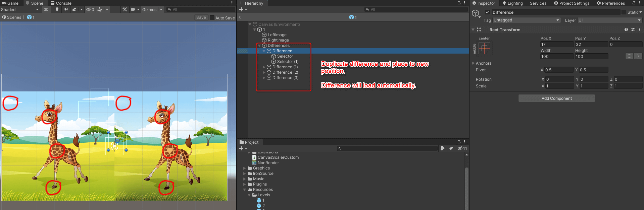The height and width of the screenshot is (210, 644).
Task: Click the Save button in the Scene view
Action: (x=201, y=17)
